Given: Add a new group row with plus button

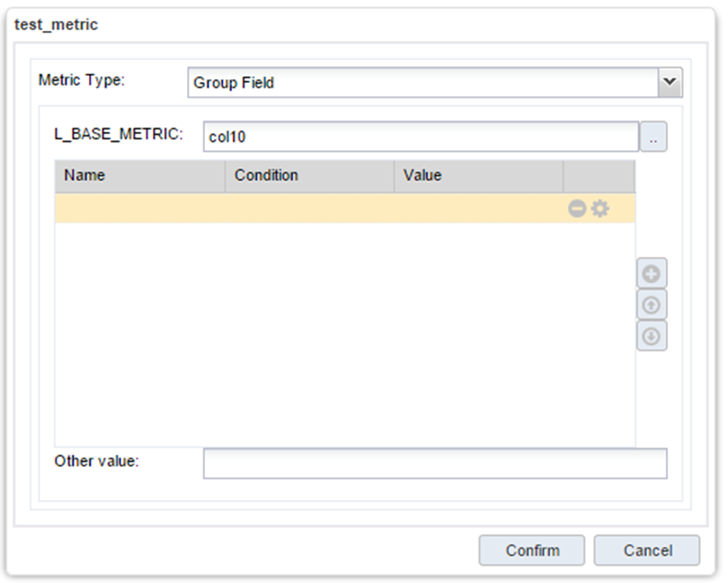Looking at the screenshot, I should [x=652, y=273].
